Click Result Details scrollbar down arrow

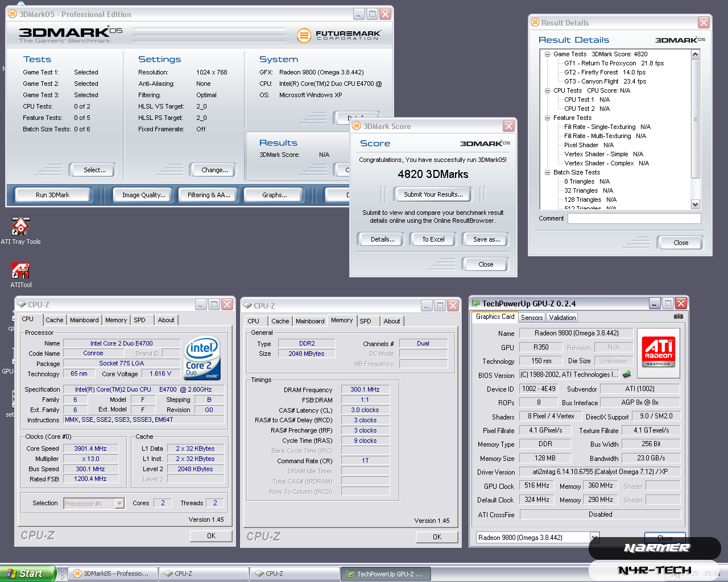tap(696, 204)
